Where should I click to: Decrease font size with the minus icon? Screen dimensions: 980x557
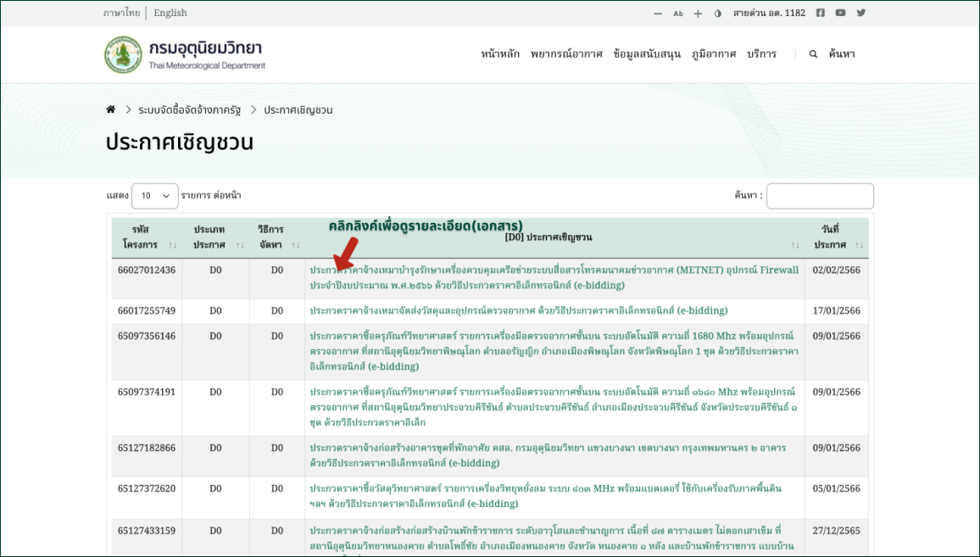(658, 14)
